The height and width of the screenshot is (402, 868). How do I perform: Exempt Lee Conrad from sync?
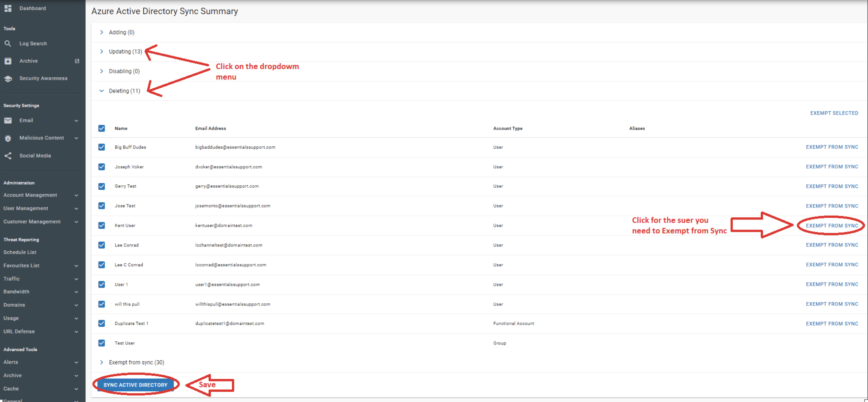[x=832, y=245]
